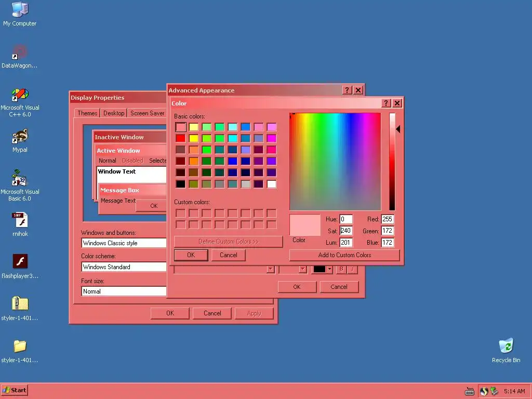Click Define Custom Colors button

229,242
